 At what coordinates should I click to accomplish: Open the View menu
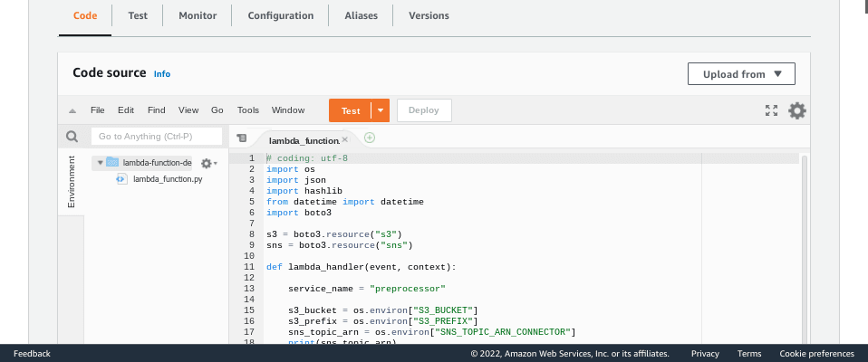pyautogui.click(x=188, y=110)
